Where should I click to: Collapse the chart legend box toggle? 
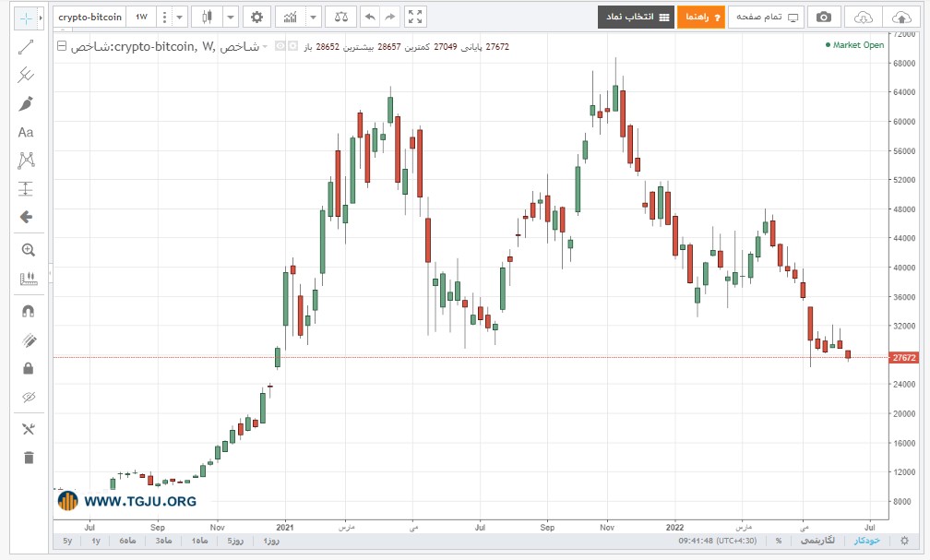click(x=62, y=46)
